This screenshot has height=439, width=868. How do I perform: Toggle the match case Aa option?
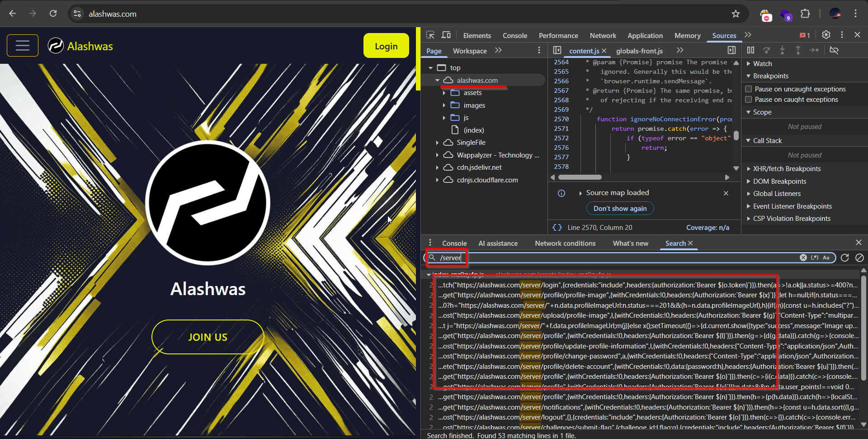point(826,258)
